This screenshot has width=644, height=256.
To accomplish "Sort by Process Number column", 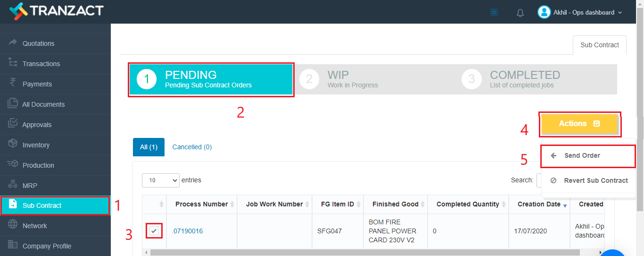I will [x=202, y=204].
